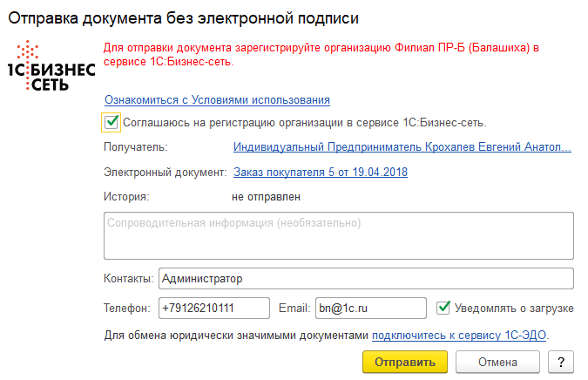Viewport: 588px width, 380px height.
Task: Click the Получатель label
Action: pyautogui.click(x=135, y=147)
